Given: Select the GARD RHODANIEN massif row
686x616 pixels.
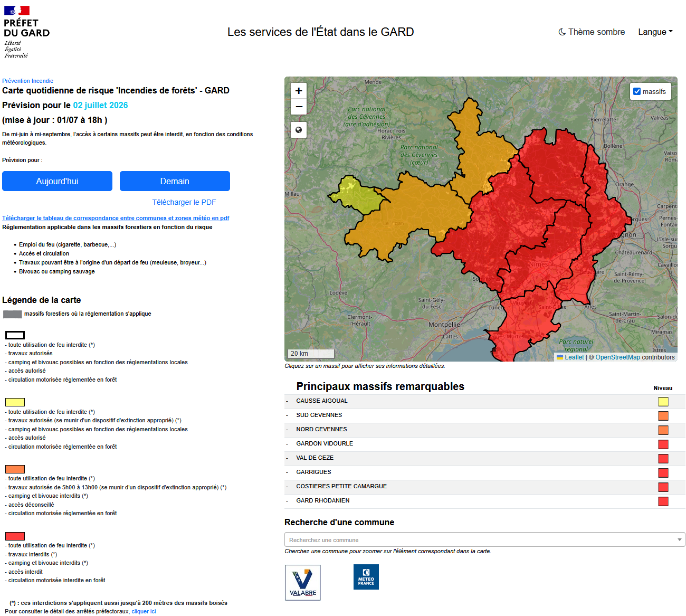Looking at the screenshot, I should pyautogui.click(x=484, y=501).
